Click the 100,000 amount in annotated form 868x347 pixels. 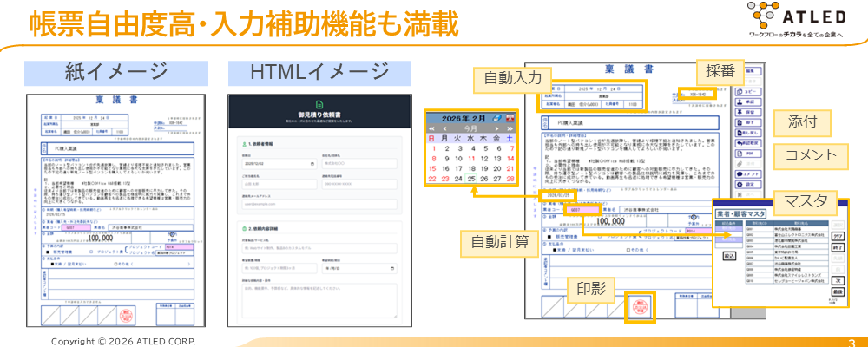coord(610,221)
